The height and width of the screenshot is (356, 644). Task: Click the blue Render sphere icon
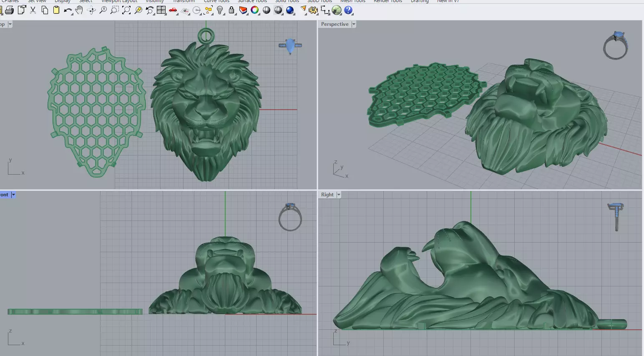pos(290,10)
